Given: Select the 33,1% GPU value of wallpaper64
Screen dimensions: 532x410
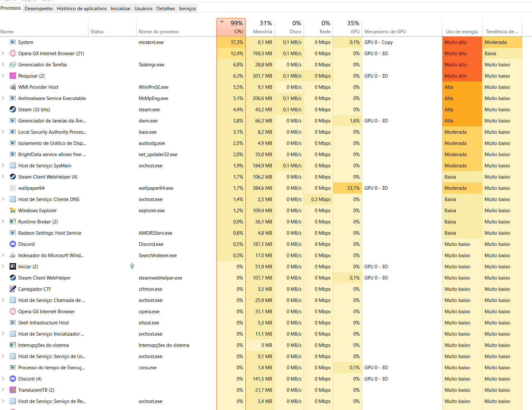Looking at the screenshot, I should pyautogui.click(x=348, y=188).
